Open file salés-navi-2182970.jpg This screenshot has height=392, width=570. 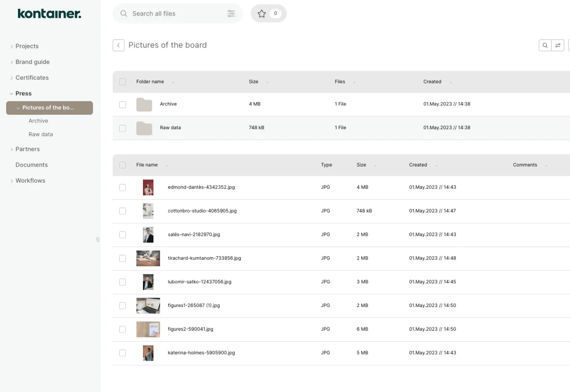coord(194,234)
